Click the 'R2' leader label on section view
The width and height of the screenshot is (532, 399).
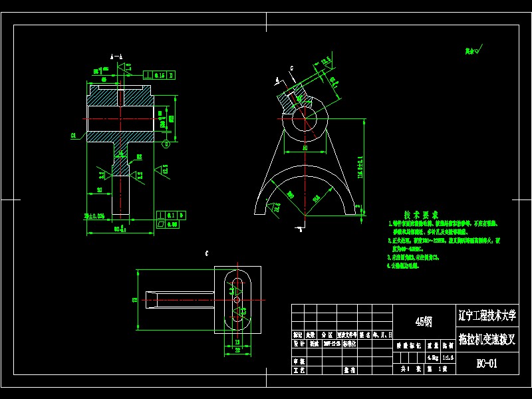[139, 157]
